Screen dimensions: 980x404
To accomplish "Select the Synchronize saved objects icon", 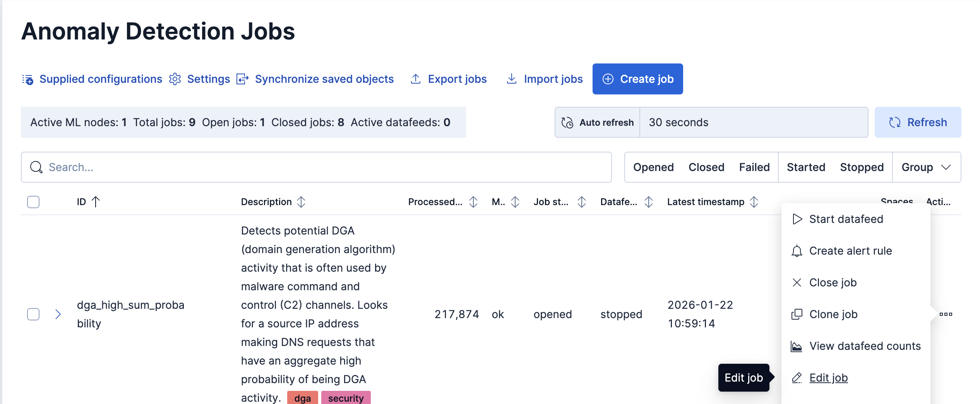I will tap(242, 79).
